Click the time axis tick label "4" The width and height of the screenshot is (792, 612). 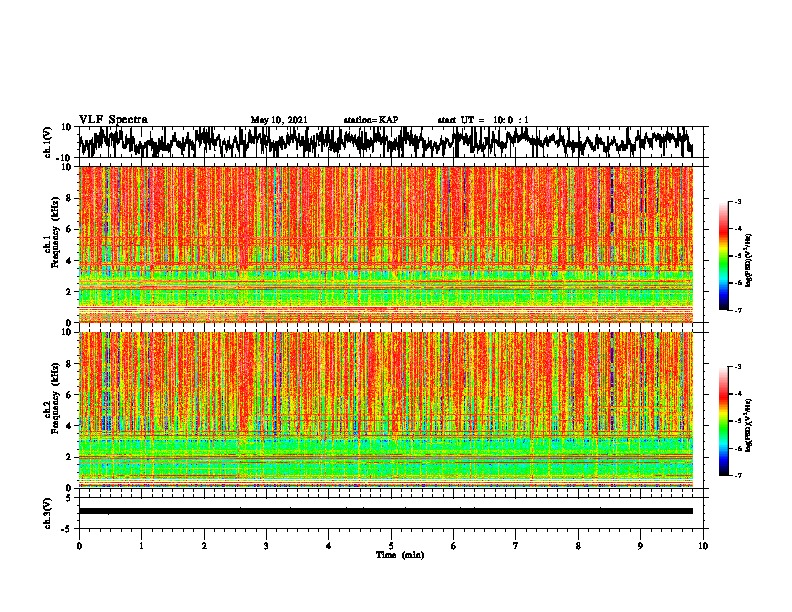[329, 546]
